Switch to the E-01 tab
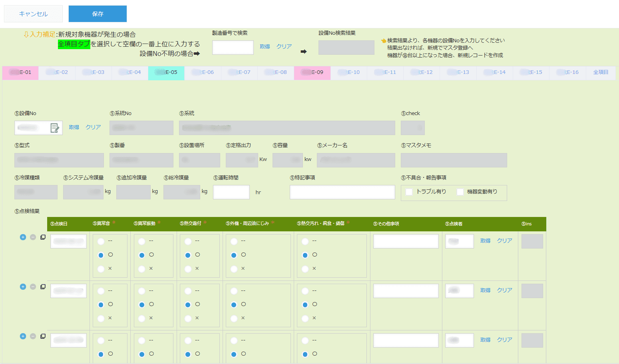The image size is (619, 364). [20, 72]
